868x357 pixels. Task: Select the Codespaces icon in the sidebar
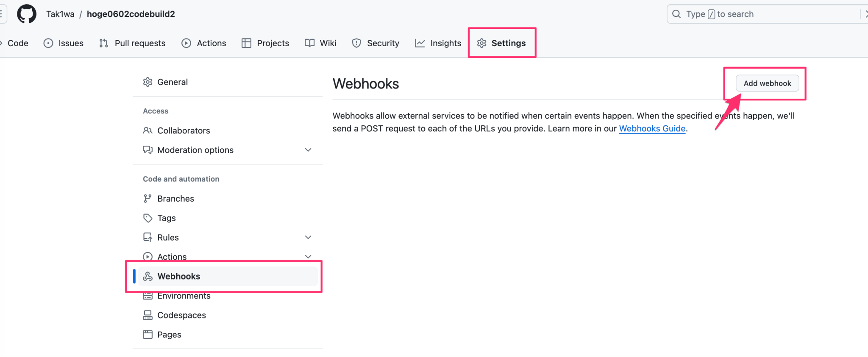147,315
